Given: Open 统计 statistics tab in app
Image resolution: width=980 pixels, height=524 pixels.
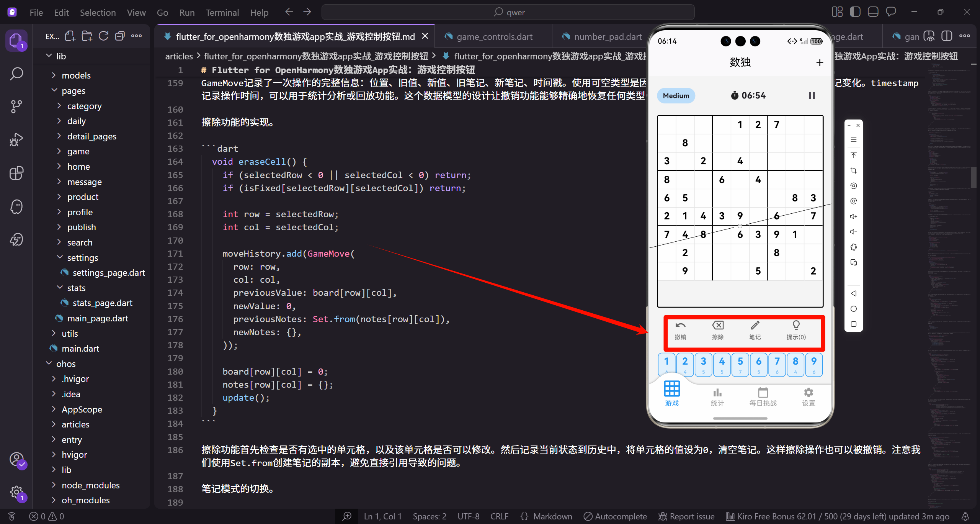Looking at the screenshot, I should 717,396.
